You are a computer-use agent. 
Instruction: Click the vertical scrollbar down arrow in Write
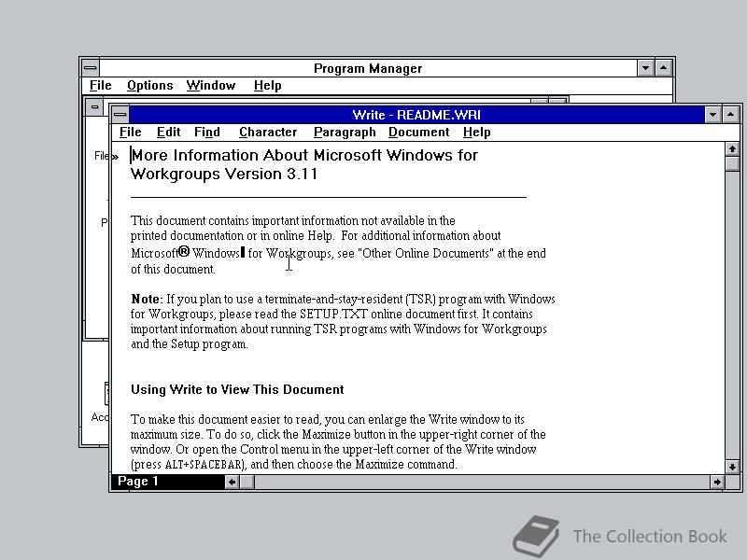click(732, 467)
